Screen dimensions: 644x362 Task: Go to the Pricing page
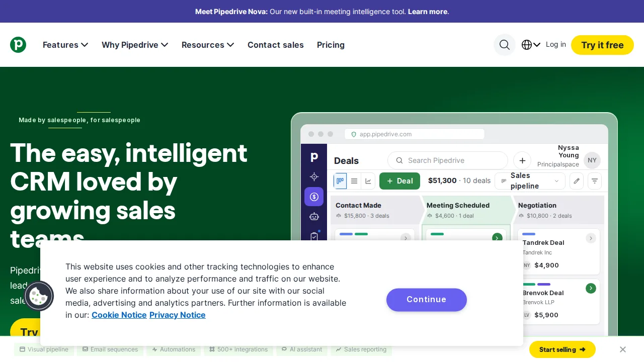click(331, 45)
